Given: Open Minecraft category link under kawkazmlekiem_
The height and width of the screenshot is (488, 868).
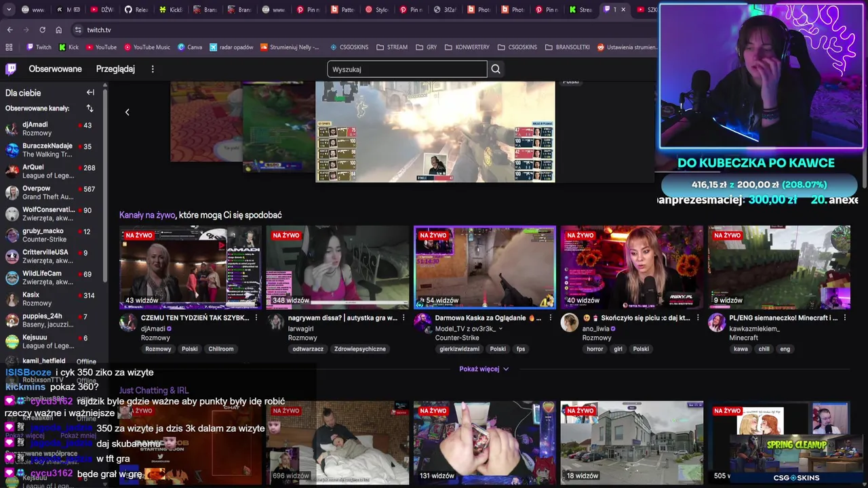Looking at the screenshot, I should point(743,338).
